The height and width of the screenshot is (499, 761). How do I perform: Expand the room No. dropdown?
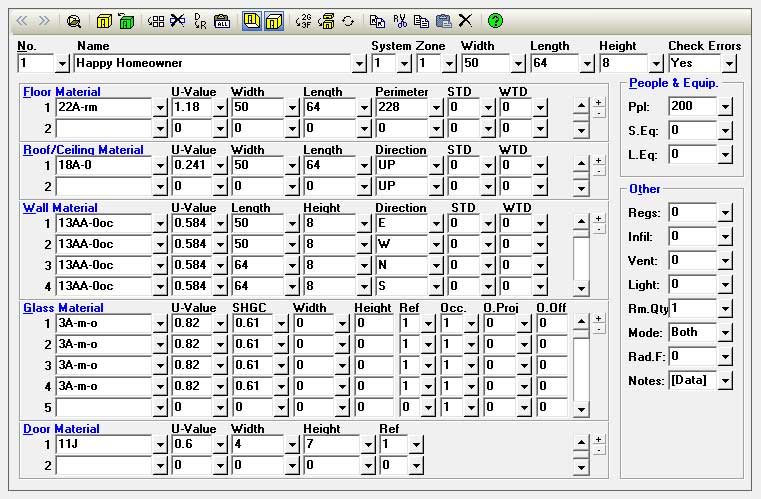pos(62,64)
